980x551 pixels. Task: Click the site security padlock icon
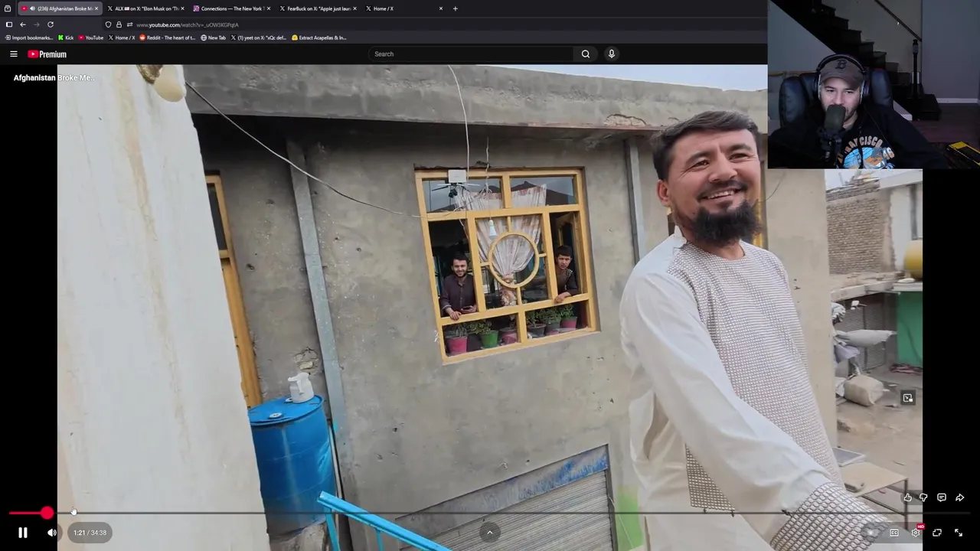click(x=119, y=24)
